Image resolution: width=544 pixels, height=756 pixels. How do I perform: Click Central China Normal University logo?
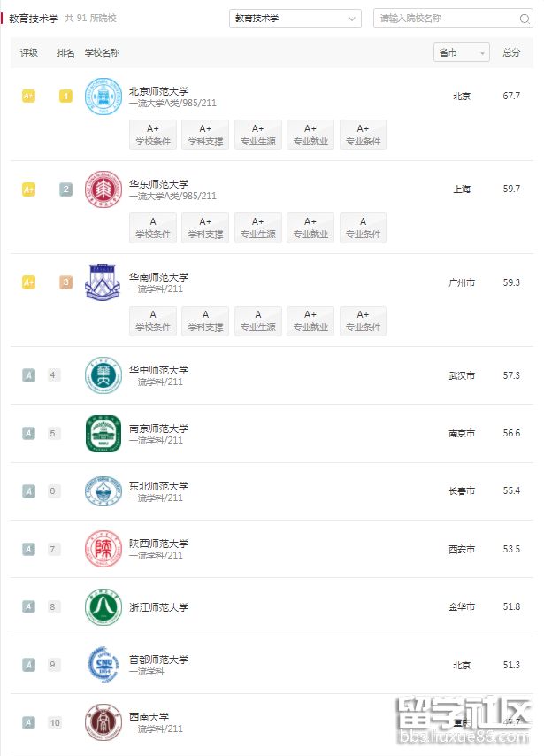(x=103, y=375)
